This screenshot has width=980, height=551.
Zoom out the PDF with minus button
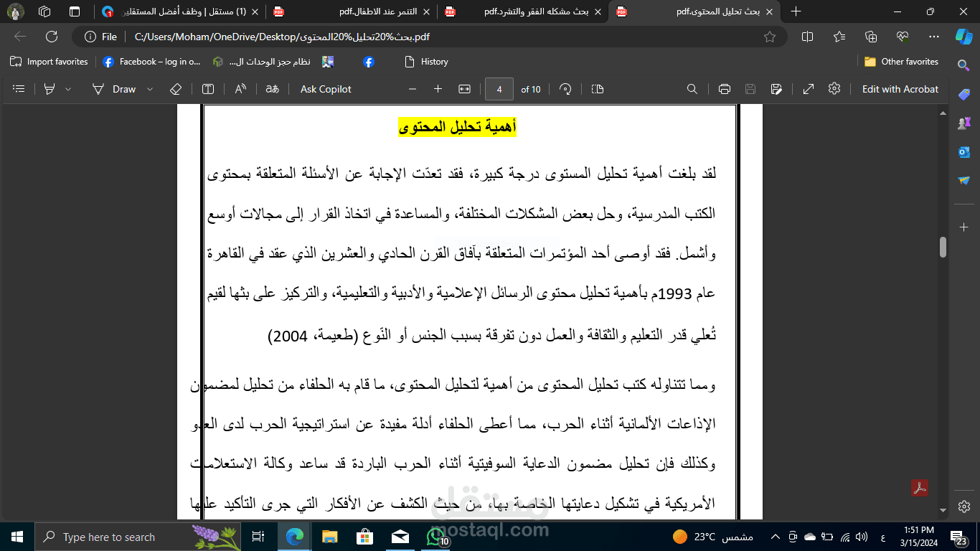pos(413,89)
